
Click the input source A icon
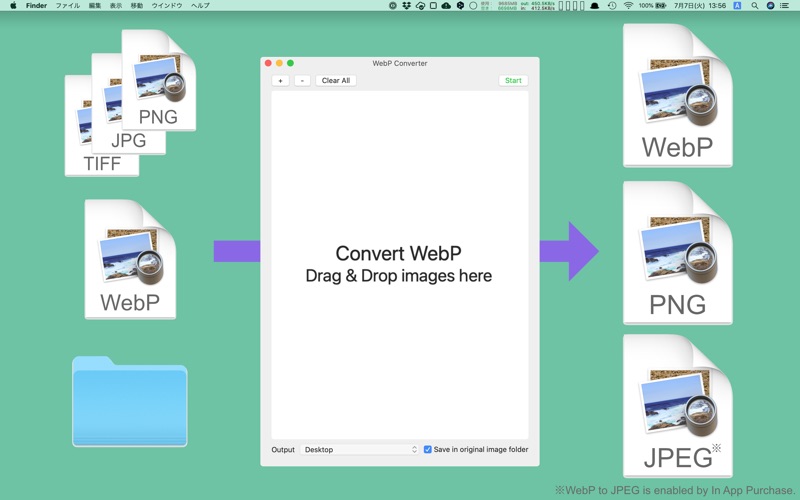pyautogui.click(x=737, y=6)
